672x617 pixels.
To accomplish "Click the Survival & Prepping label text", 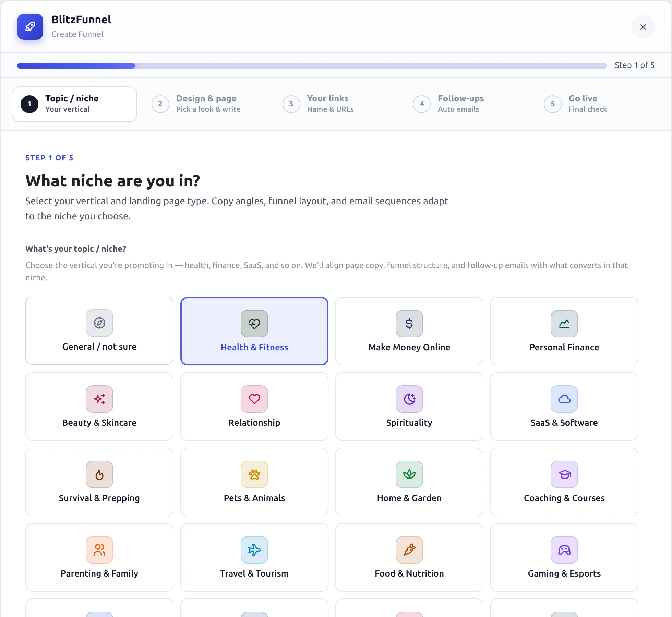I will [99, 498].
